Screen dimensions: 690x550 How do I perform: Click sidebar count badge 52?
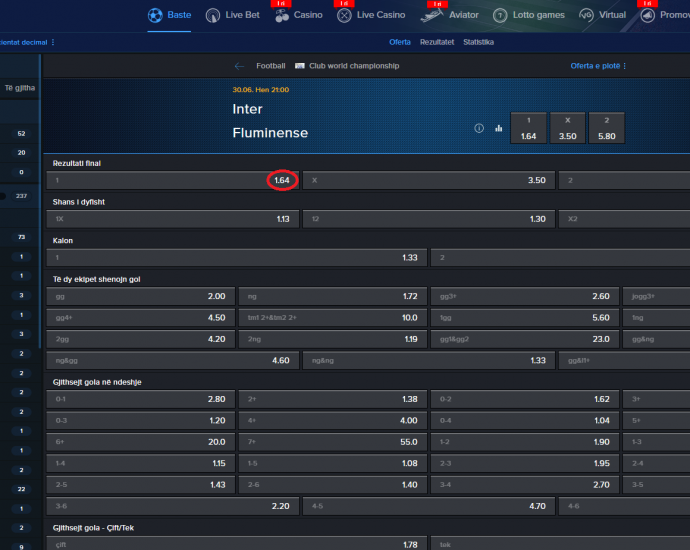[21, 134]
